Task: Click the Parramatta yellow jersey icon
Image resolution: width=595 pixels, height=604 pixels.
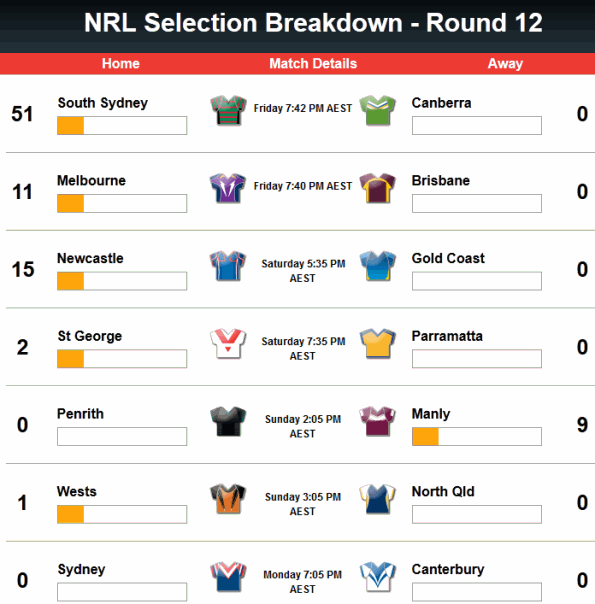Action: [377, 344]
